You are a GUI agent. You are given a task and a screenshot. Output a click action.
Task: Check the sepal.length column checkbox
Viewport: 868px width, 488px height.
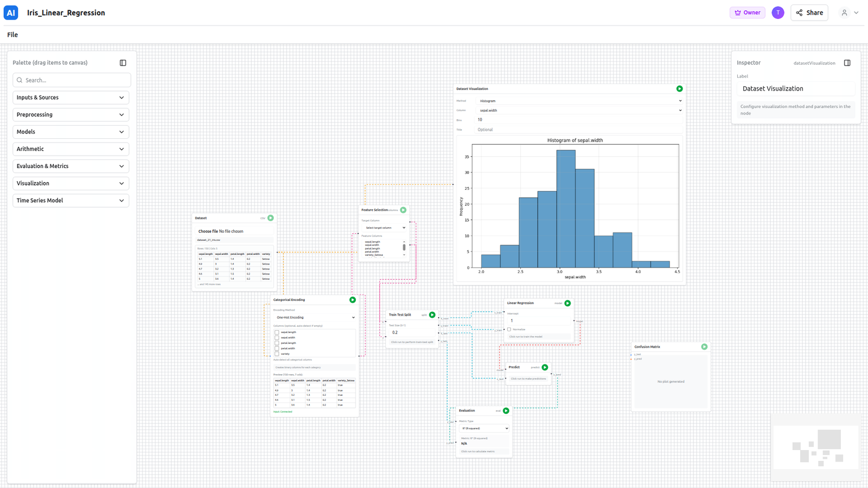[277, 332]
